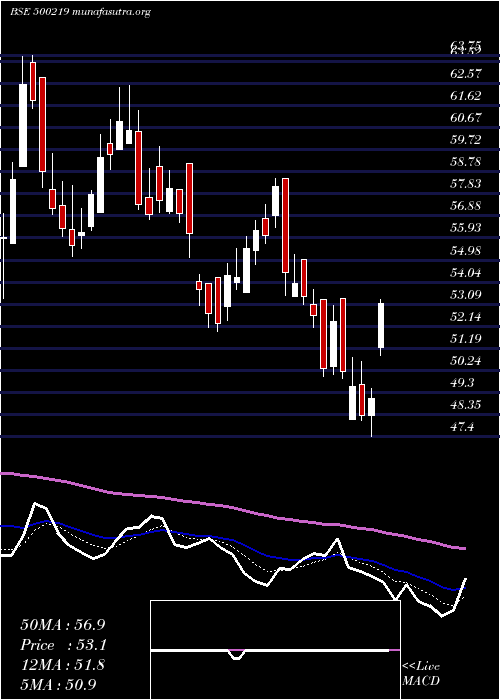The height and width of the screenshot is (700, 500).
Task: Click the 51.19 price axis label
Action: pyautogui.click(x=466, y=338)
